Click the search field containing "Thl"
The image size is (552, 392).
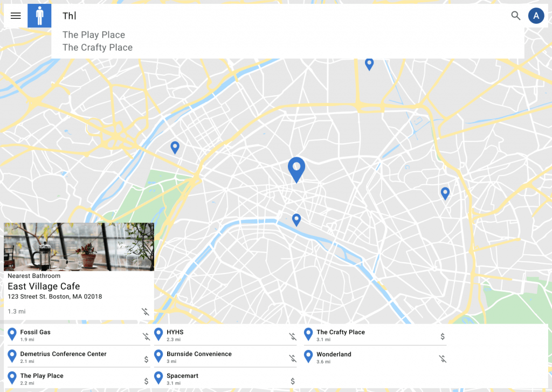pos(270,16)
